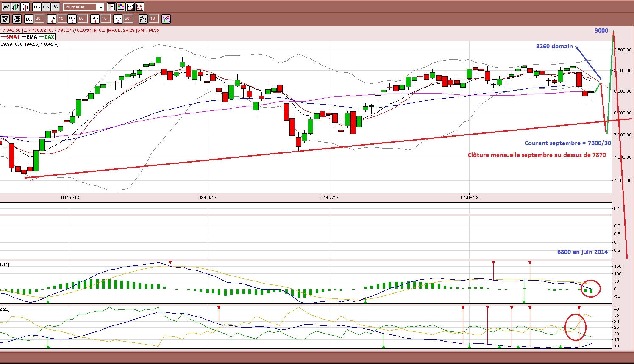This screenshot has height=364, width=634.
Task: Toggle the BOL Bollinger bands indicator
Action: pyautogui.click(x=29, y=19)
